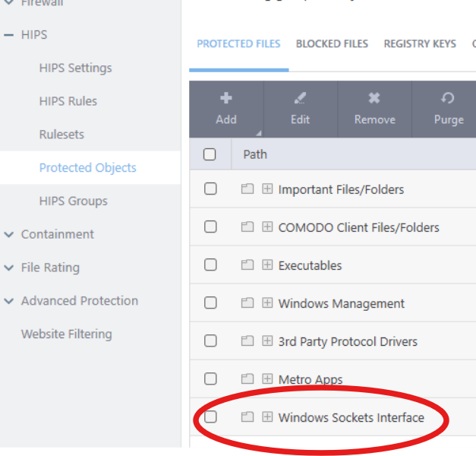This screenshot has height=456, width=476.
Task: Click the folder icon beside Metro Apps
Action: tap(247, 379)
